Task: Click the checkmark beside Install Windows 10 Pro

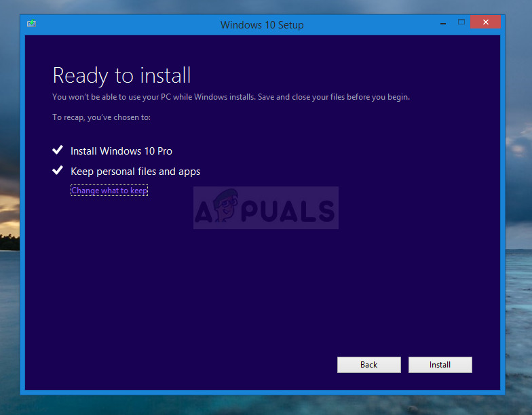Action: point(58,149)
